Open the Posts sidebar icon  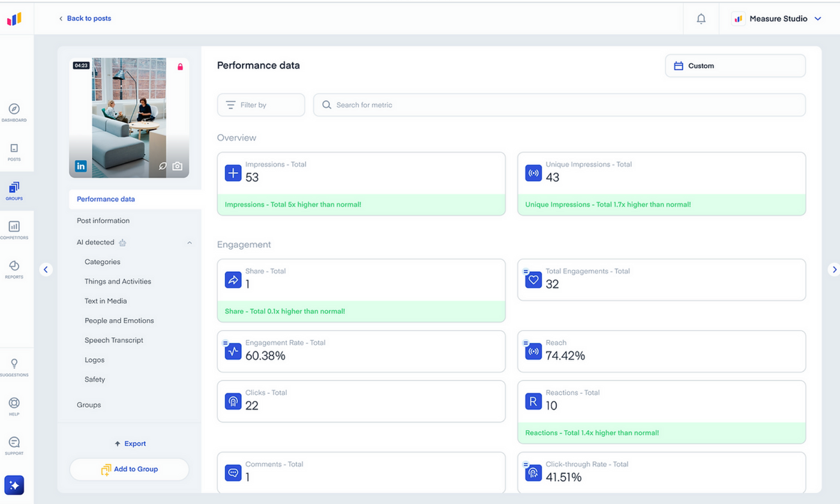14,148
